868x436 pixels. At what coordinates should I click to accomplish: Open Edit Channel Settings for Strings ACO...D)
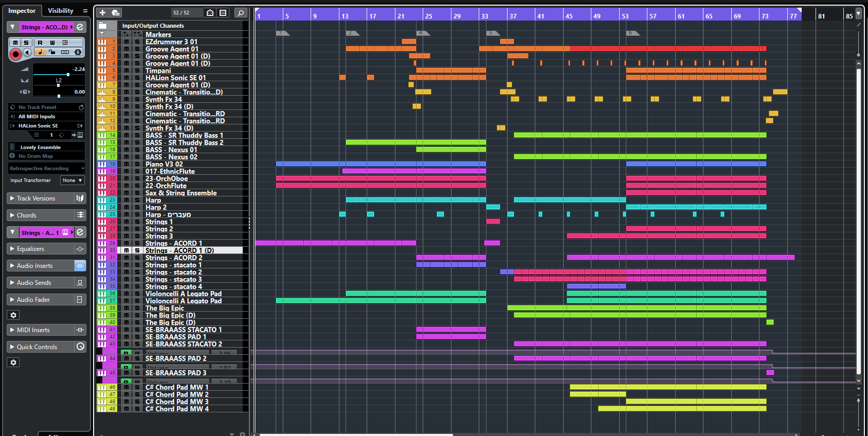pyautogui.click(x=80, y=27)
